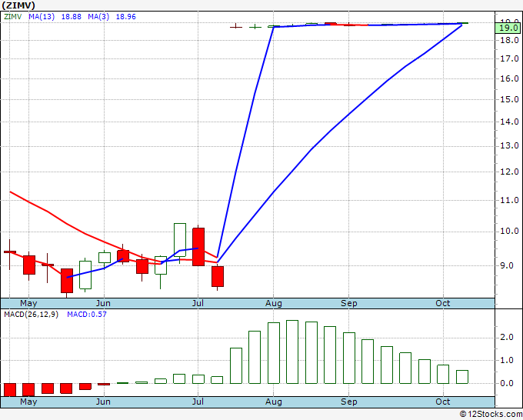Click the Oct label on MACD timeline
This screenshot has height=420, width=523.
point(443,402)
